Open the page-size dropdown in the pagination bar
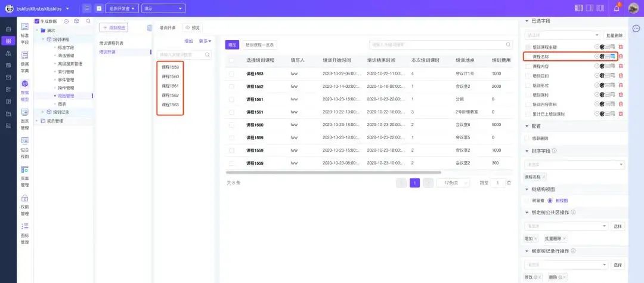 click(453, 183)
